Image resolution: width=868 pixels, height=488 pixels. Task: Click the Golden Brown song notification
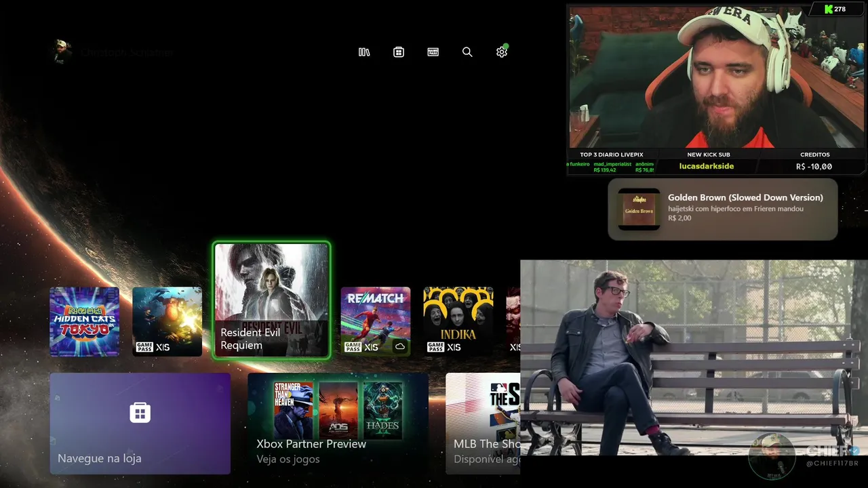[723, 209]
